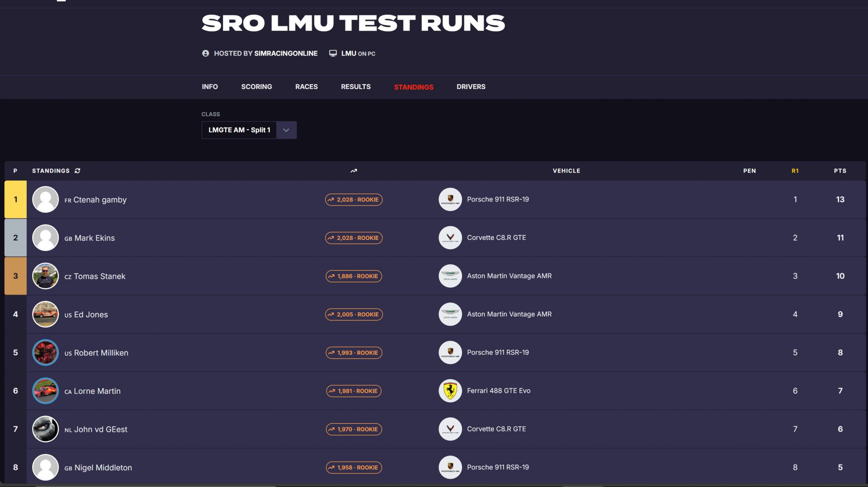Click Ferrari logo in Lorne Martin's row
This screenshot has height=487, width=868.
click(450, 391)
